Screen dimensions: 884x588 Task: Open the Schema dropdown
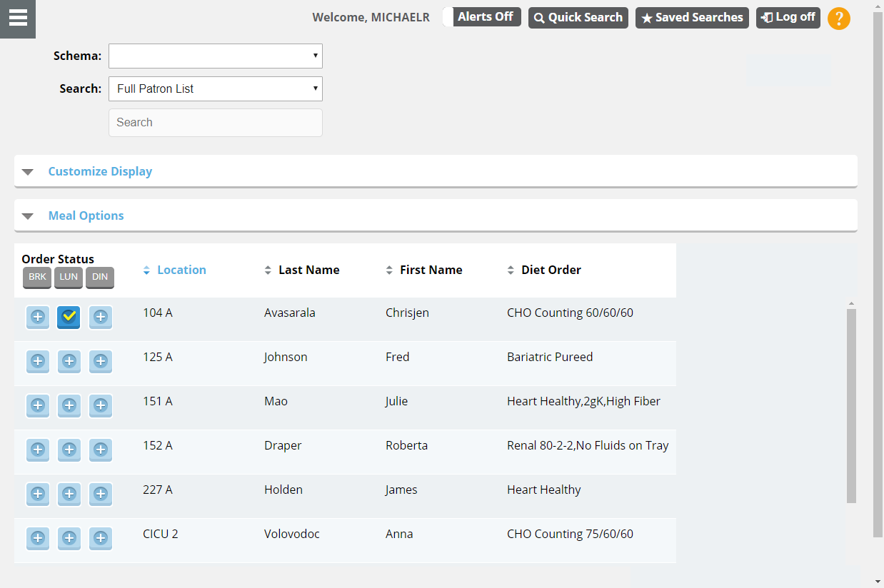coord(215,56)
